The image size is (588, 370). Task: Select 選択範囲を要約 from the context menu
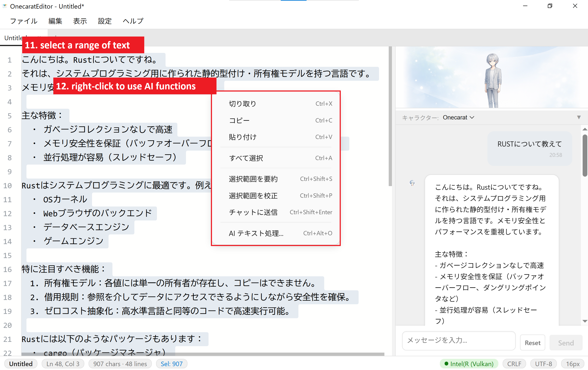pos(253,179)
